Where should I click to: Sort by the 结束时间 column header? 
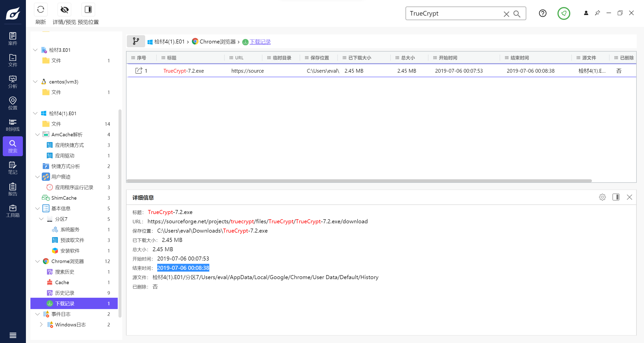pyautogui.click(x=519, y=58)
